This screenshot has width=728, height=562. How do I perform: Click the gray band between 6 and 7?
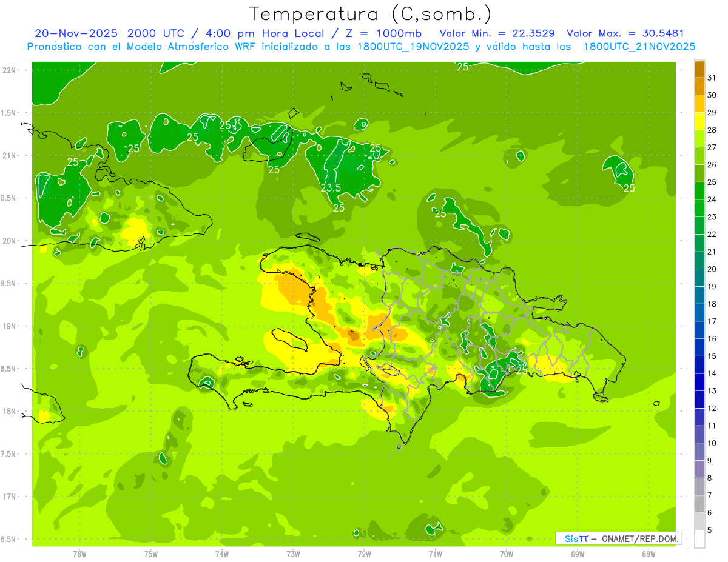point(699,504)
